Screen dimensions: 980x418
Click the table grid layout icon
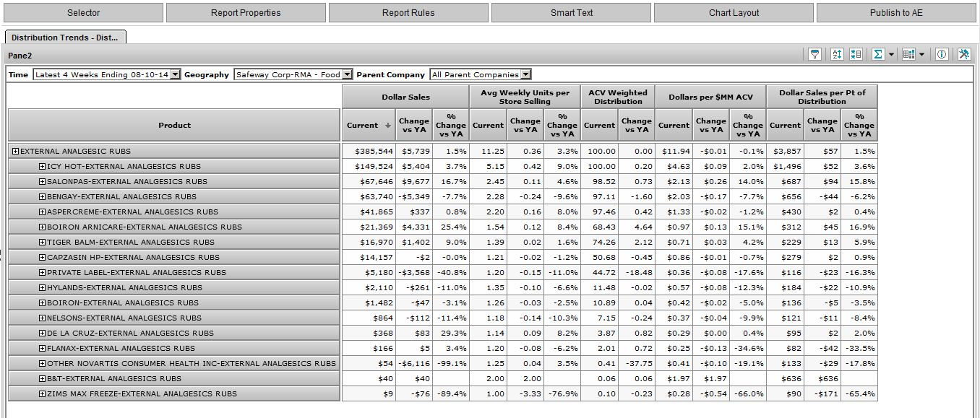pyautogui.click(x=908, y=55)
